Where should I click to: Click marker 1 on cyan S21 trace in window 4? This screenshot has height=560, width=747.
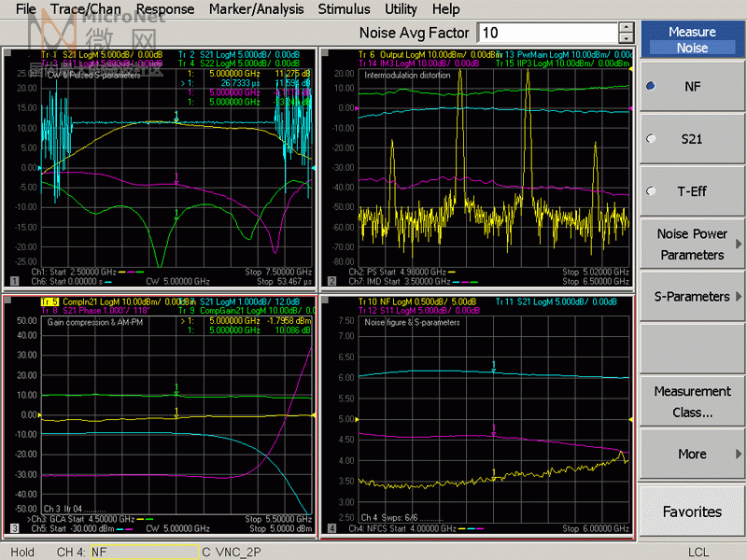(494, 368)
